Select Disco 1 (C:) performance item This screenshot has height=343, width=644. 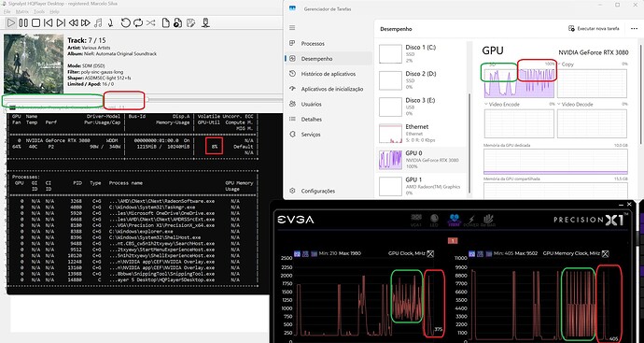click(422, 54)
